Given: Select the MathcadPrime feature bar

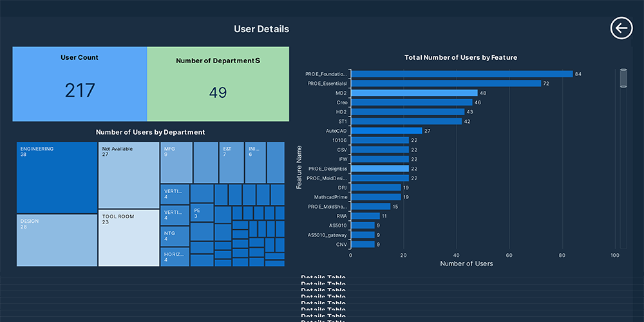Looking at the screenshot, I should [376, 197].
